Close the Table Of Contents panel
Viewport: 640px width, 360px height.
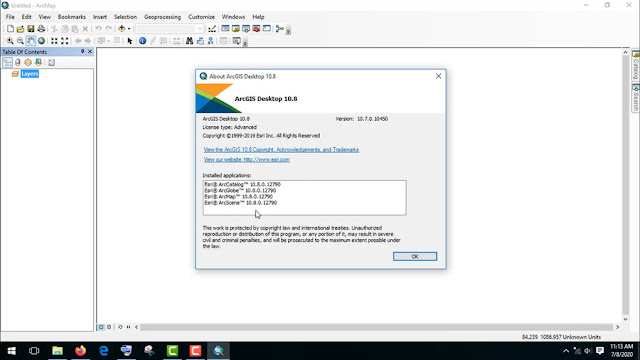click(90, 51)
